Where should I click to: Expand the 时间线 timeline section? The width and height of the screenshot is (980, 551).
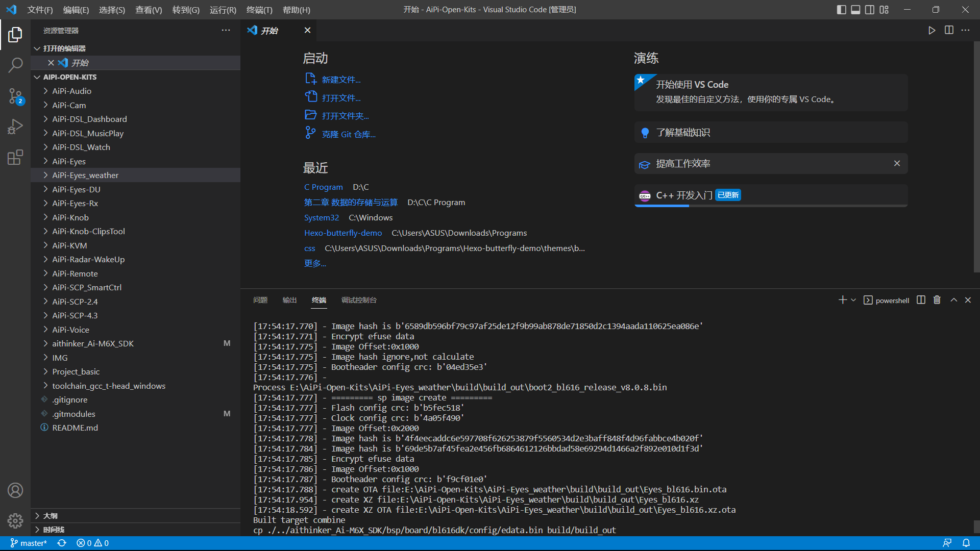pyautogui.click(x=135, y=530)
